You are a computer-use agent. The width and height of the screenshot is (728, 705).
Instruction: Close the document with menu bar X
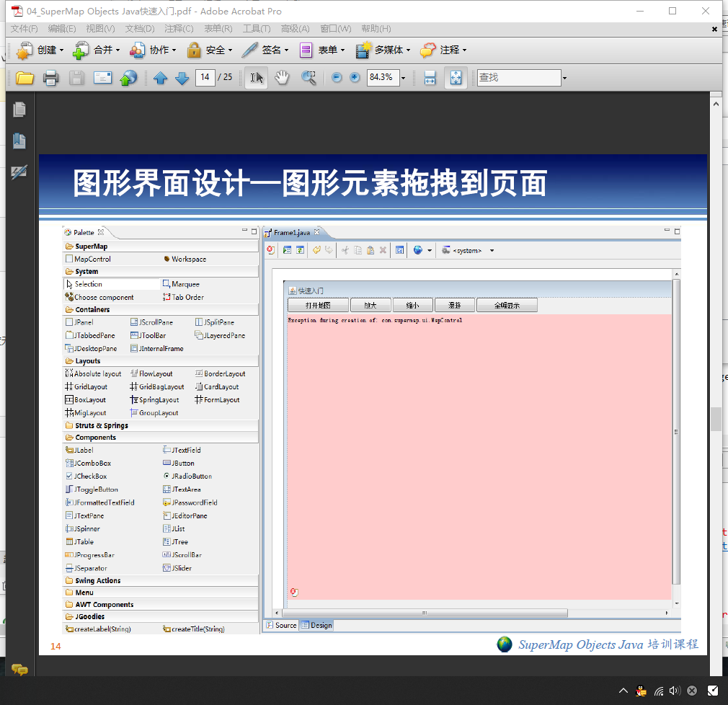tap(714, 30)
